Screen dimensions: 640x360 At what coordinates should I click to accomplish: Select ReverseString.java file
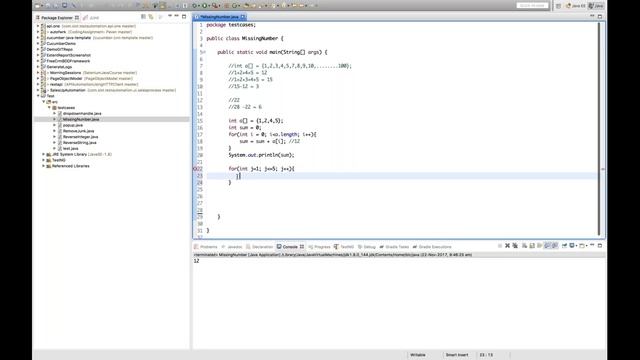80,143
